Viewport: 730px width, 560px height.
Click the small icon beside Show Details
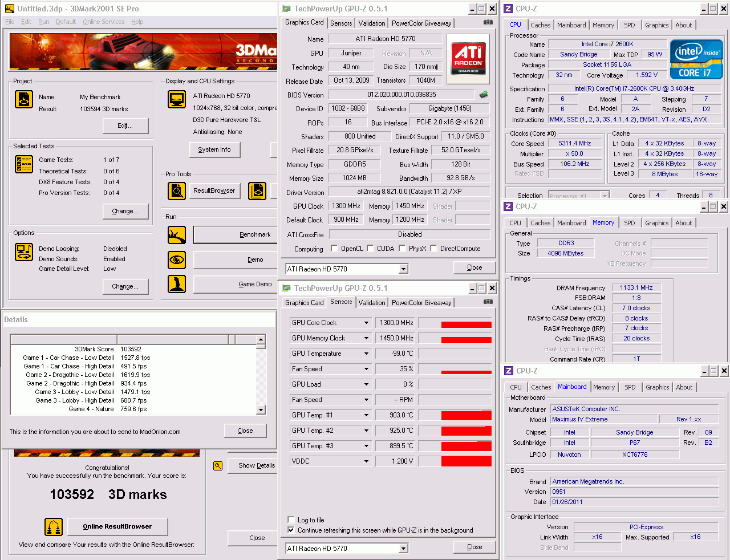(x=218, y=466)
